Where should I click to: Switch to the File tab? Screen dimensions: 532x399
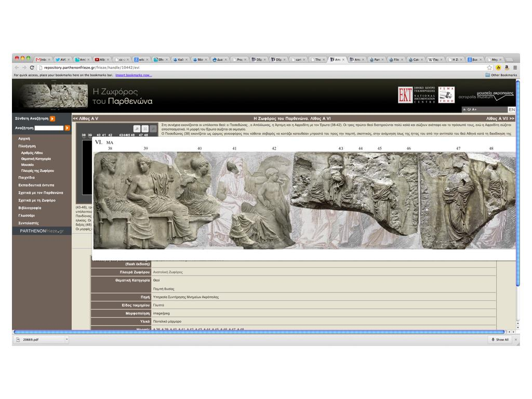(x=396, y=59)
